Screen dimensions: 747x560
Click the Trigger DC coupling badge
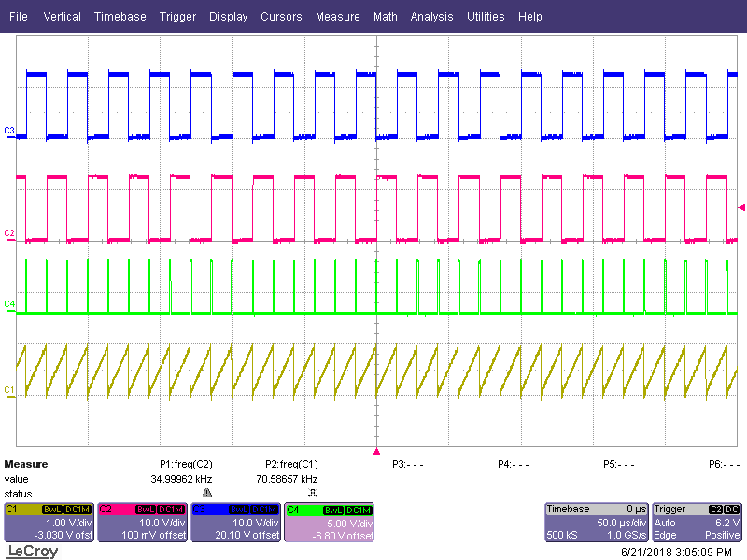(731, 509)
